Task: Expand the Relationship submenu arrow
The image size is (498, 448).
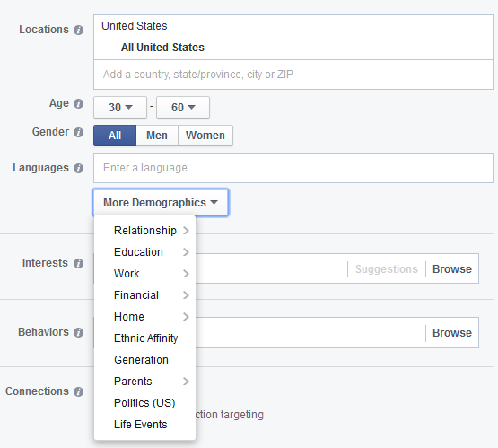Action: (186, 231)
